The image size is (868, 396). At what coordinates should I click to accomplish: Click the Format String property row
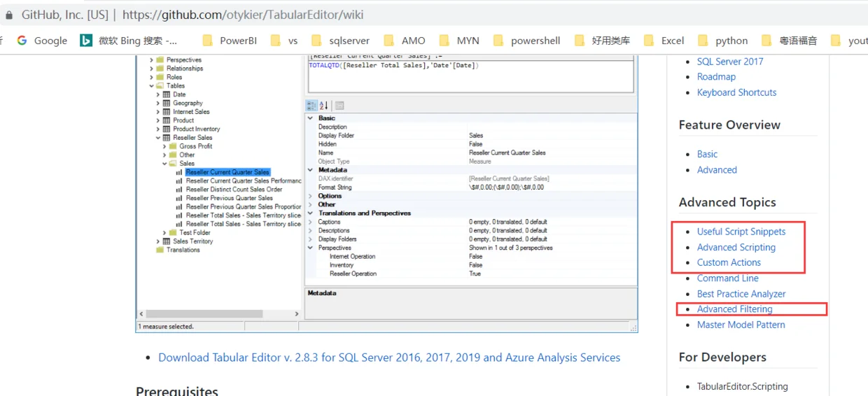coord(470,188)
